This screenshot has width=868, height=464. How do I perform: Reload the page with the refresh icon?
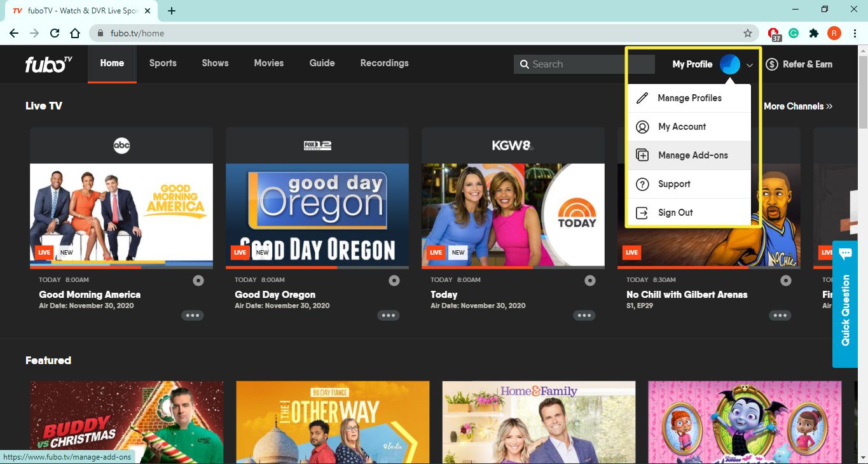(x=55, y=33)
